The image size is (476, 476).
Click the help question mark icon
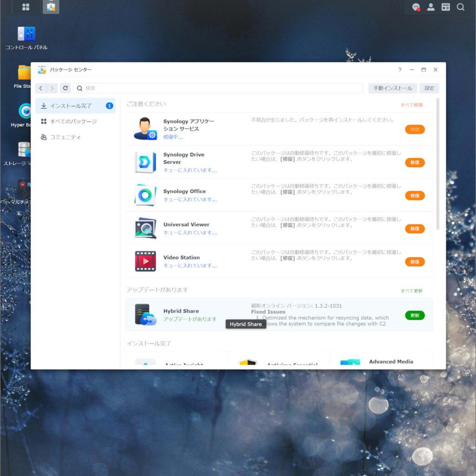point(400,70)
